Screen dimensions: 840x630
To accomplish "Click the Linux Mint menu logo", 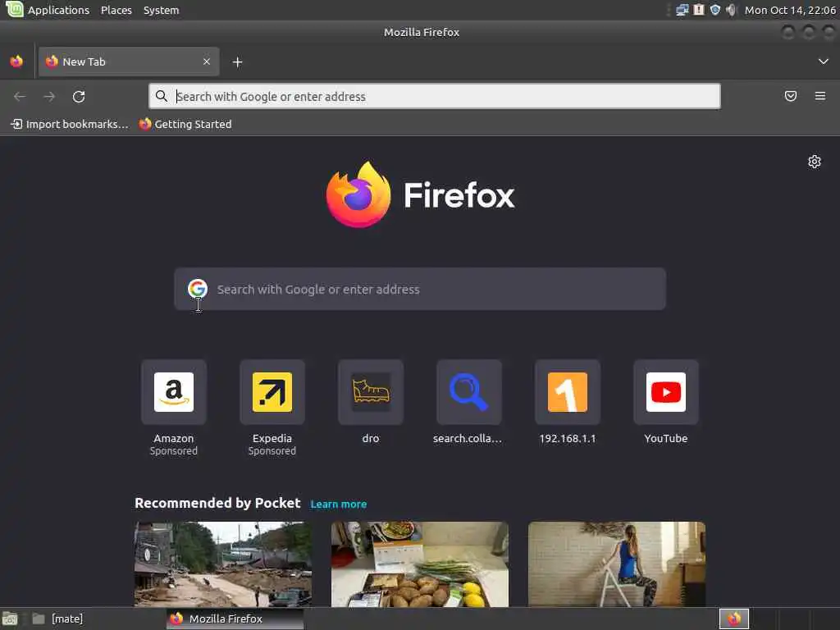I will tap(14, 9).
